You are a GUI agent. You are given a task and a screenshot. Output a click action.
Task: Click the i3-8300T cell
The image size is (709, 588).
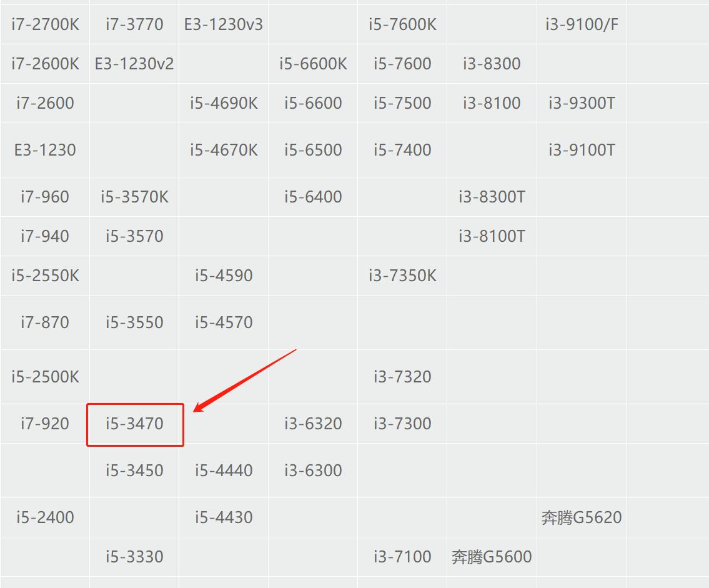(492, 197)
